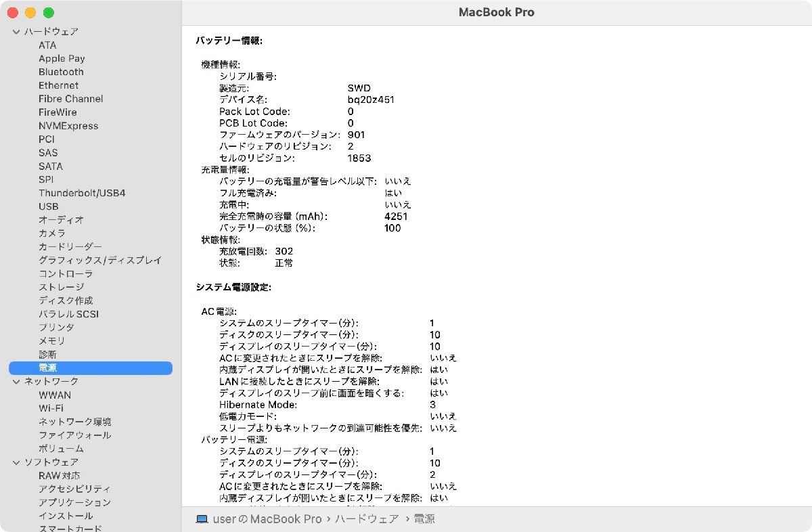Select RAW対応 under ソフトウェア
The height and width of the screenshot is (532, 812).
[59, 476]
